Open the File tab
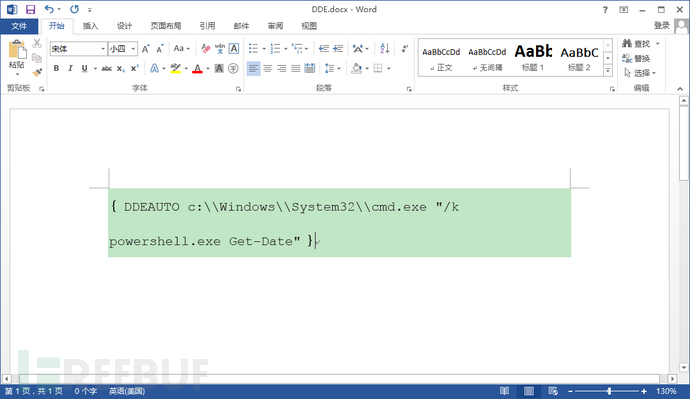Screen dimensions: 690x399 (19, 26)
